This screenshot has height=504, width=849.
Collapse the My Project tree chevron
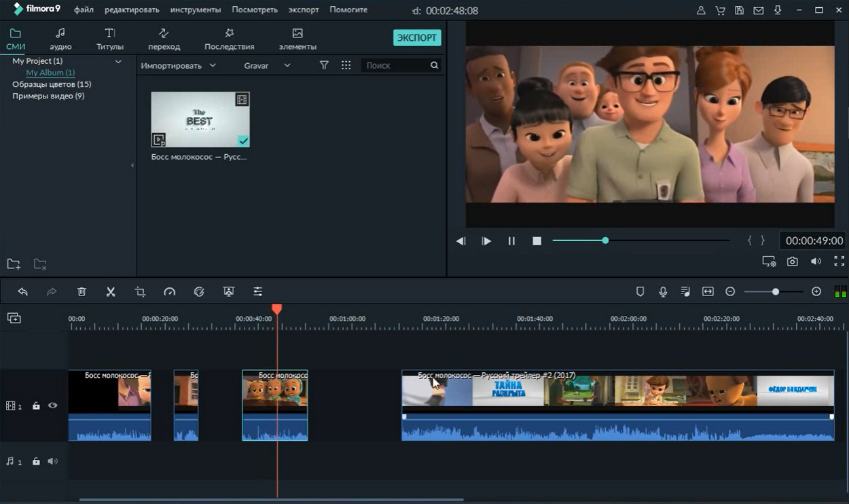118,61
